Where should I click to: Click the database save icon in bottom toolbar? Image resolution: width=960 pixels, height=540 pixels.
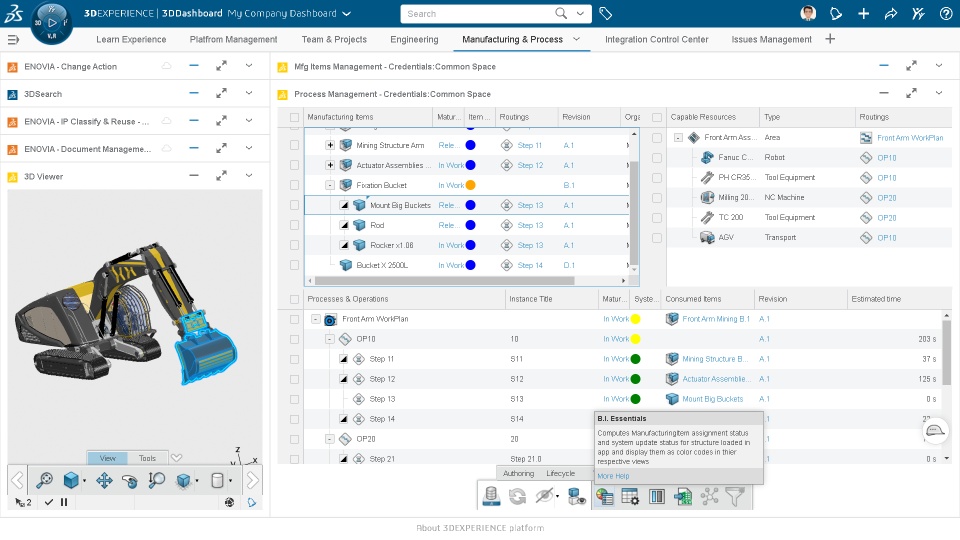(491, 496)
